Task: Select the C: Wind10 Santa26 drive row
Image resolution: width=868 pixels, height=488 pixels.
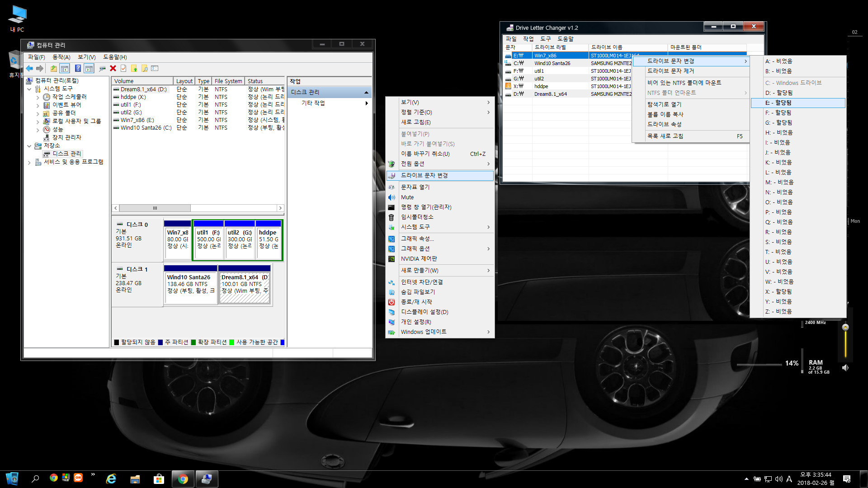Action: (x=568, y=63)
